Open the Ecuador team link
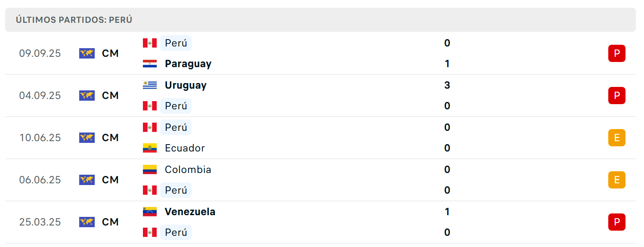Viewport: 644px width, 247px height. point(185,148)
